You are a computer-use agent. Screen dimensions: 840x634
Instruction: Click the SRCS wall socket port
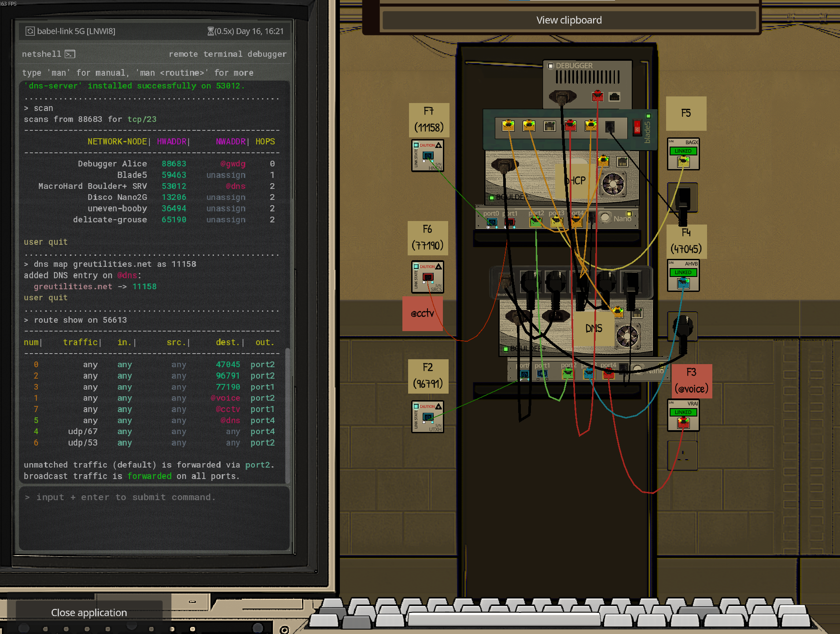pyautogui.click(x=428, y=277)
